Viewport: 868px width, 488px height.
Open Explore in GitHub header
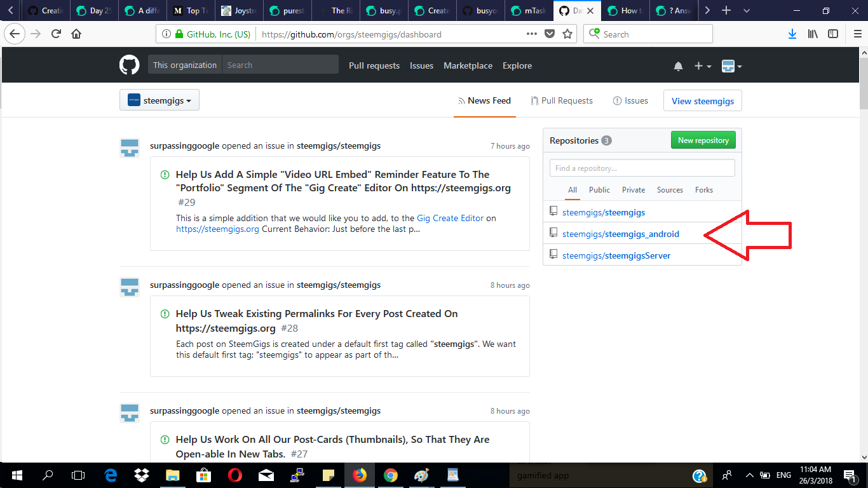517,65
